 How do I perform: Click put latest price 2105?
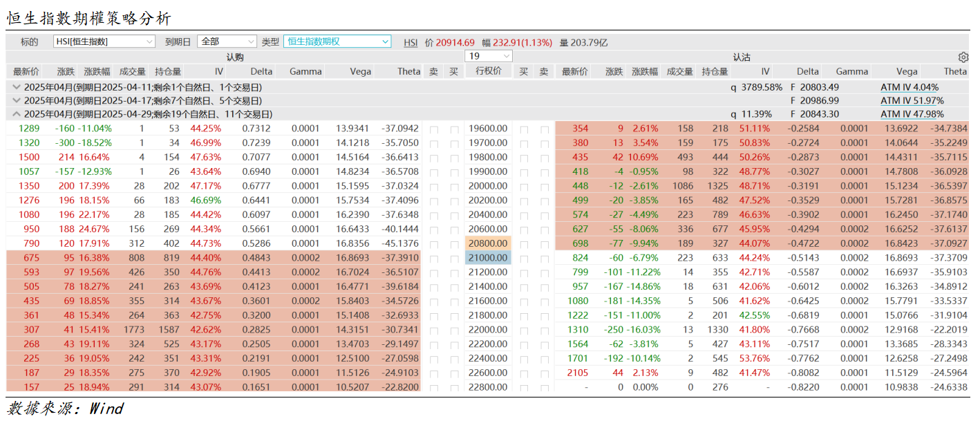tap(578, 373)
